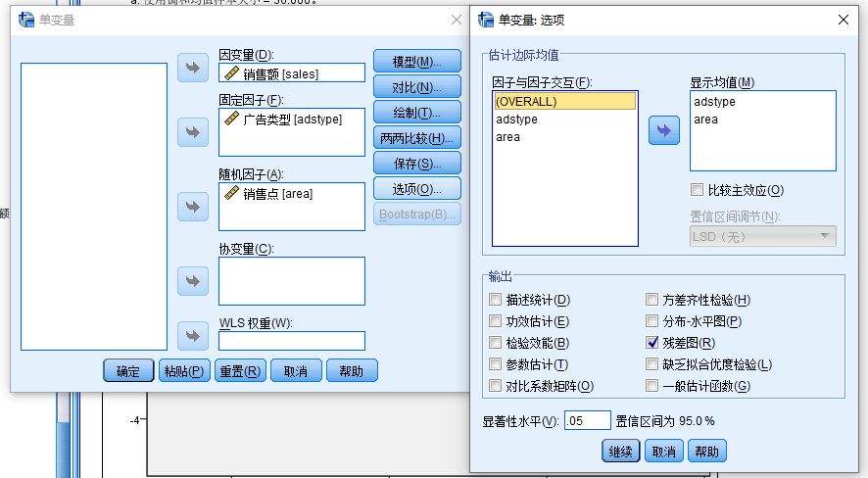This screenshot has width=868, height=478.
Task: Select 广告类型 [adstype] fixed factor
Action: click(x=292, y=119)
